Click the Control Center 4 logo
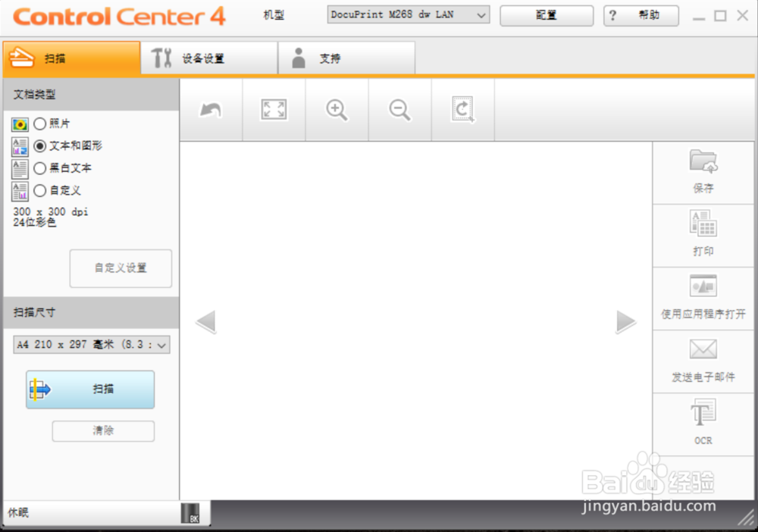The height and width of the screenshot is (532, 758). [x=119, y=17]
